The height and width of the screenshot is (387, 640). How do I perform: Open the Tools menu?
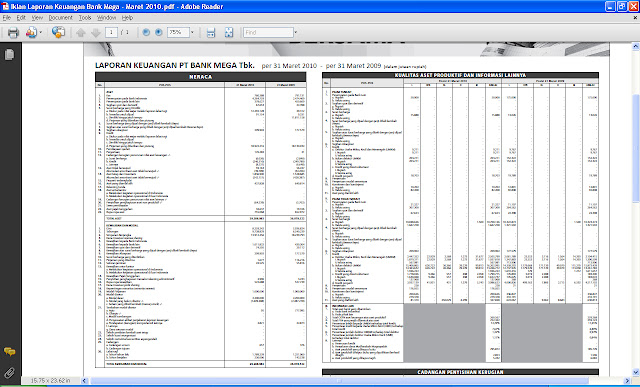85,18
